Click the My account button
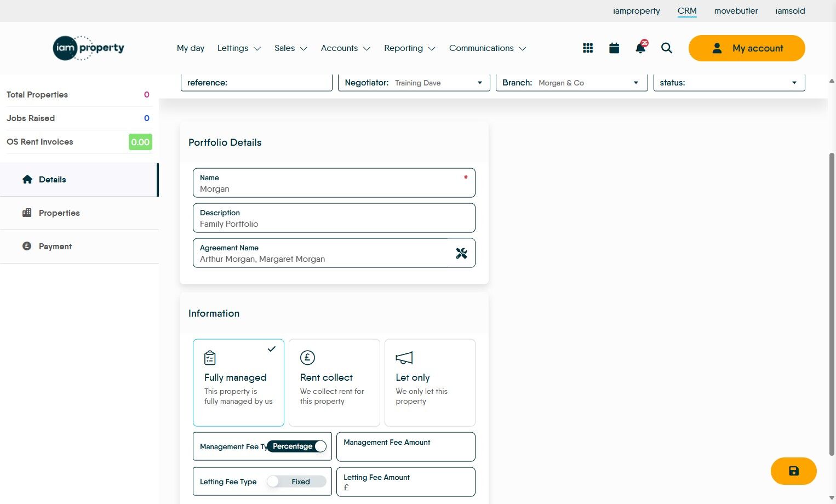 coord(747,48)
